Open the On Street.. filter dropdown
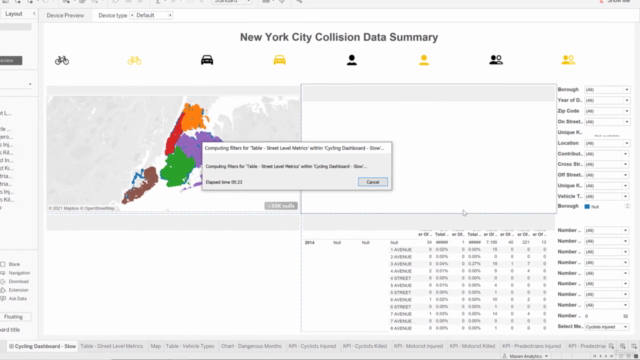Viewport: 640px width, 360px height. coord(607,122)
